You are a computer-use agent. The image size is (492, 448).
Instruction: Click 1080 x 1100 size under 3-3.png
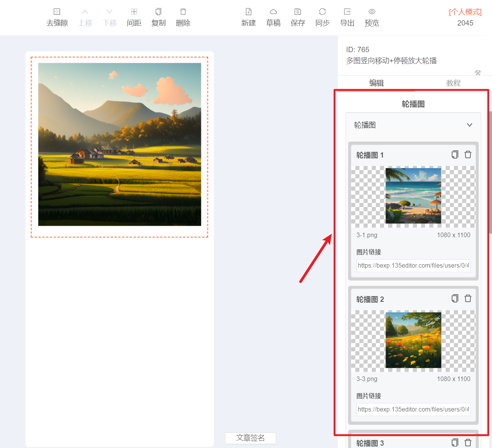[x=454, y=379]
